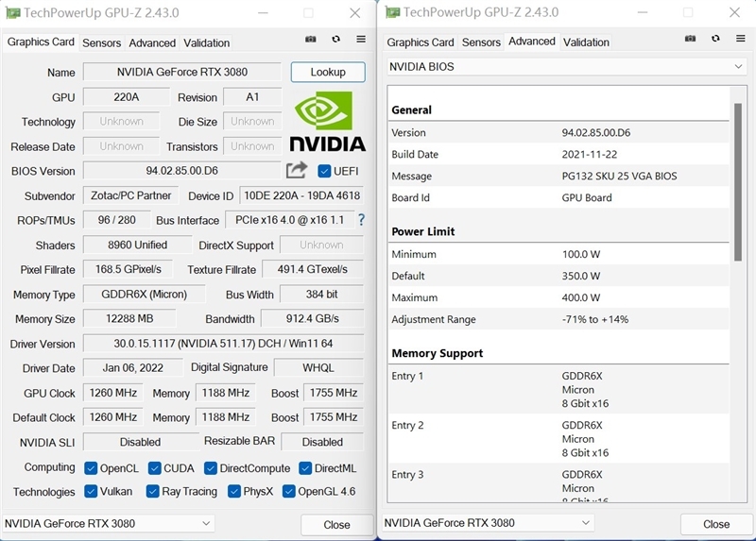This screenshot has height=541, width=756.
Task: Click screenshot camera icon in right GPU-Z window
Action: click(x=690, y=39)
